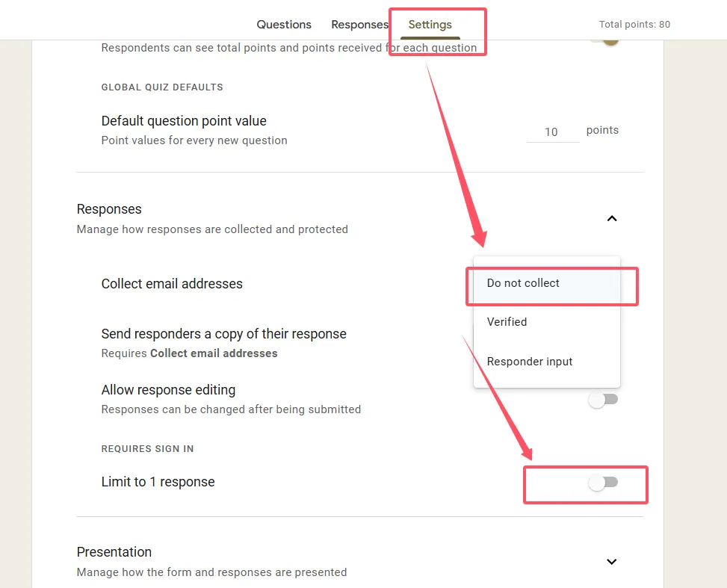
Task: Click "Send responders a copy of their response" text
Action: point(223,334)
